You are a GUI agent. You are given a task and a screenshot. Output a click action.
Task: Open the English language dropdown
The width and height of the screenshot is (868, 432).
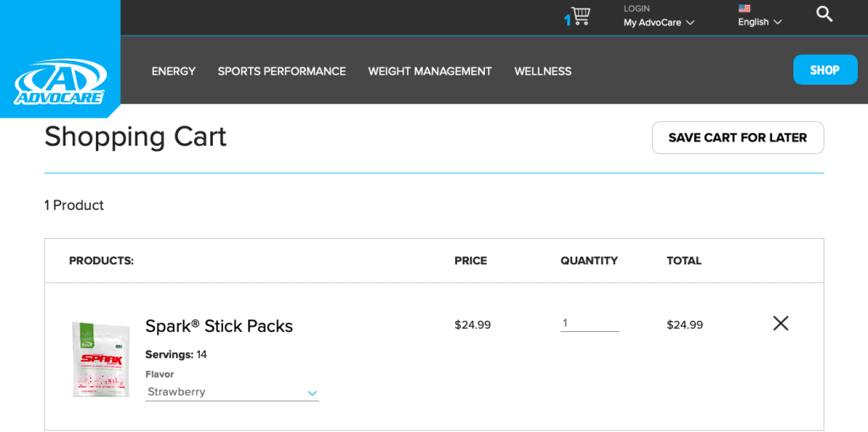point(759,22)
